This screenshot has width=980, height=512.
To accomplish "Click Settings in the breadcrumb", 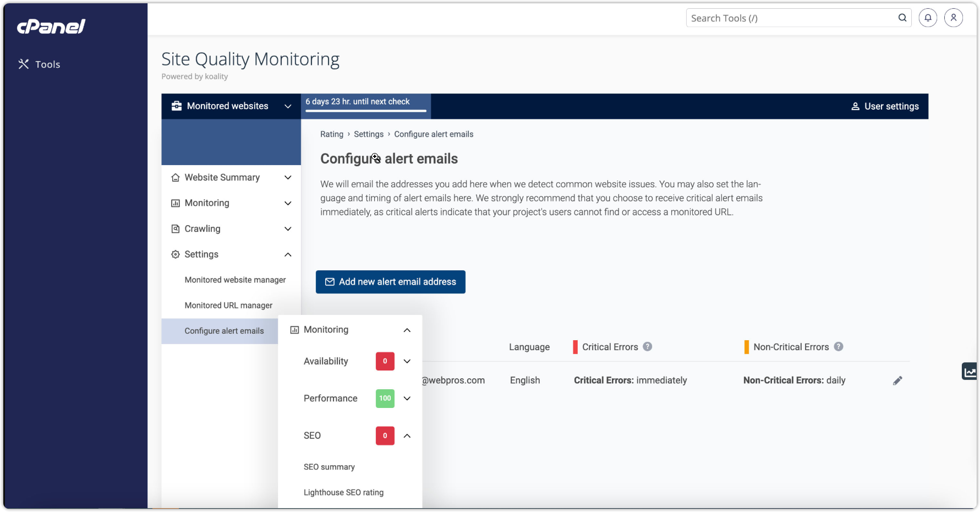I will coord(368,134).
